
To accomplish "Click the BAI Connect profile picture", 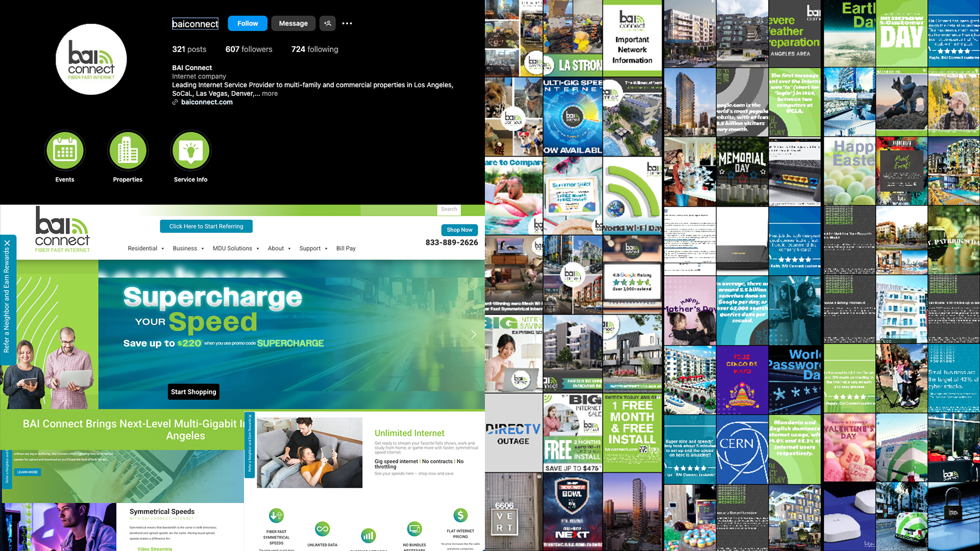I will (91, 59).
